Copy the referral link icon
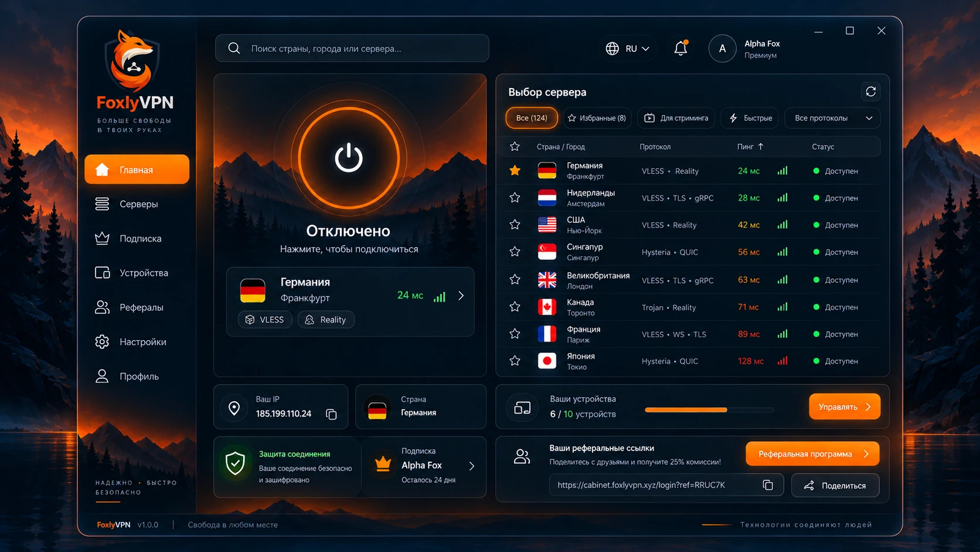980x552 pixels. (x=768, y=485)
